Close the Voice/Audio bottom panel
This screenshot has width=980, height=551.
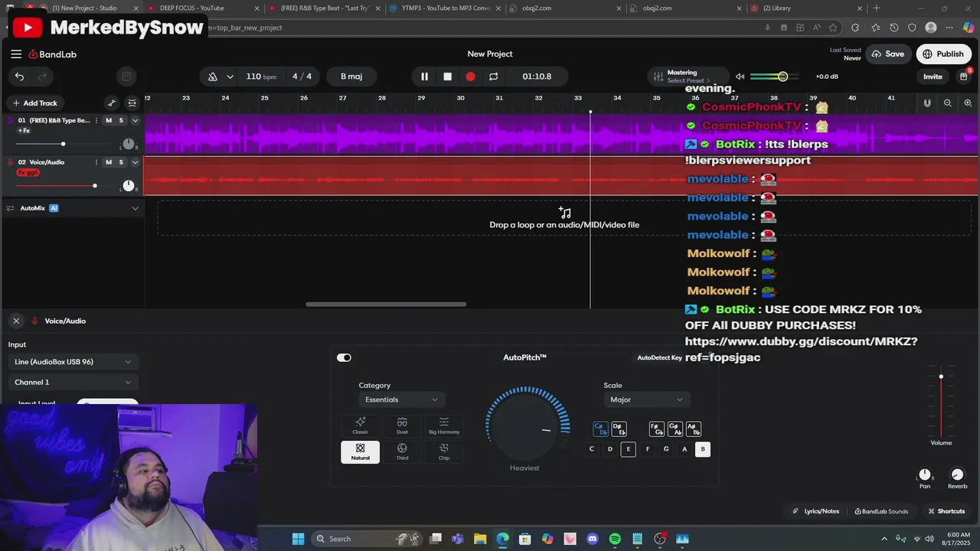[x=16, y=321]
